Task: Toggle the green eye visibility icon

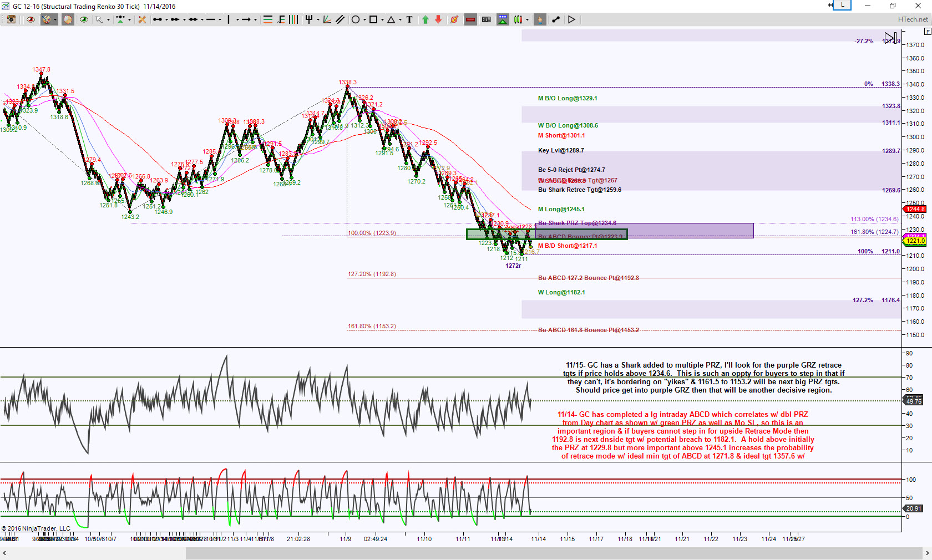Action: 84,19
